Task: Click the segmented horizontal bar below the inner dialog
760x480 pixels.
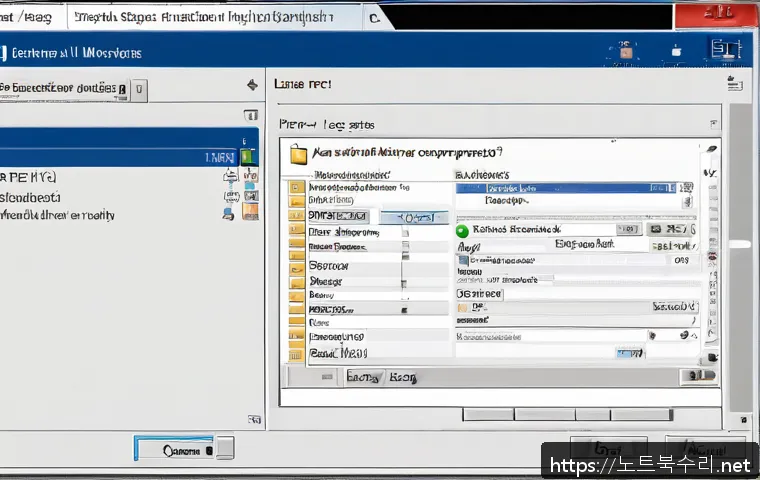Action: (568, 415)
